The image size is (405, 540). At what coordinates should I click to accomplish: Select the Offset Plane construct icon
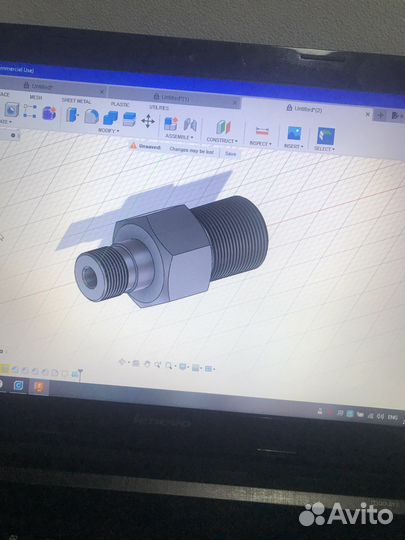coord(223,127)
